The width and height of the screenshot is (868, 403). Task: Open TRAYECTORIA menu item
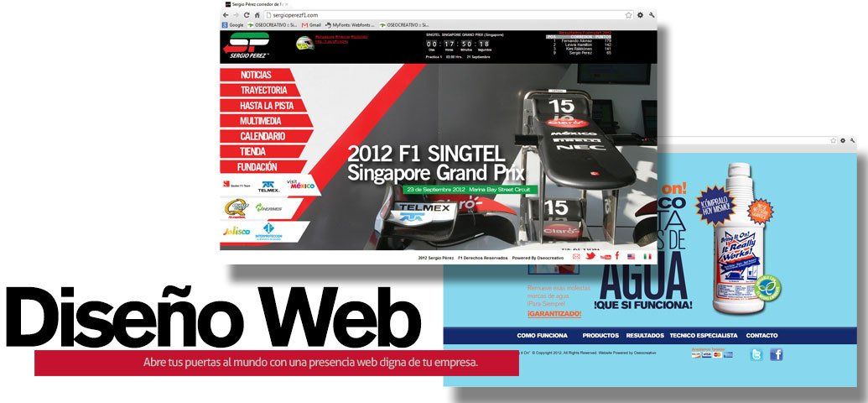pyautogui.click(x=263, y=90)
